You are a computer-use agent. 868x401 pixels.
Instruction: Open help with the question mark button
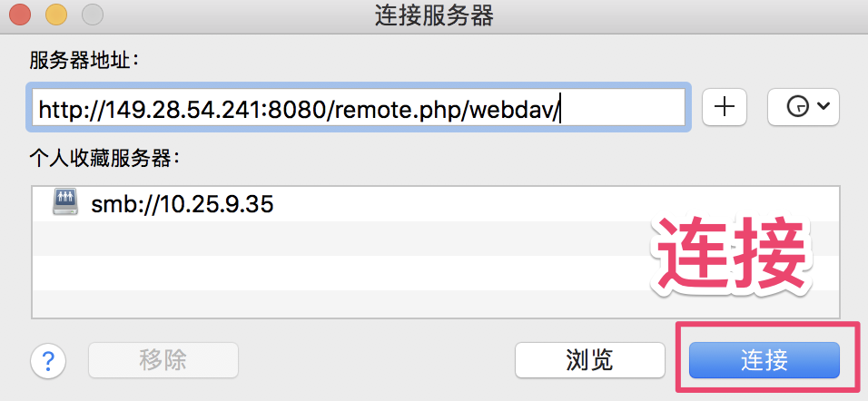[x=48, y=361]
